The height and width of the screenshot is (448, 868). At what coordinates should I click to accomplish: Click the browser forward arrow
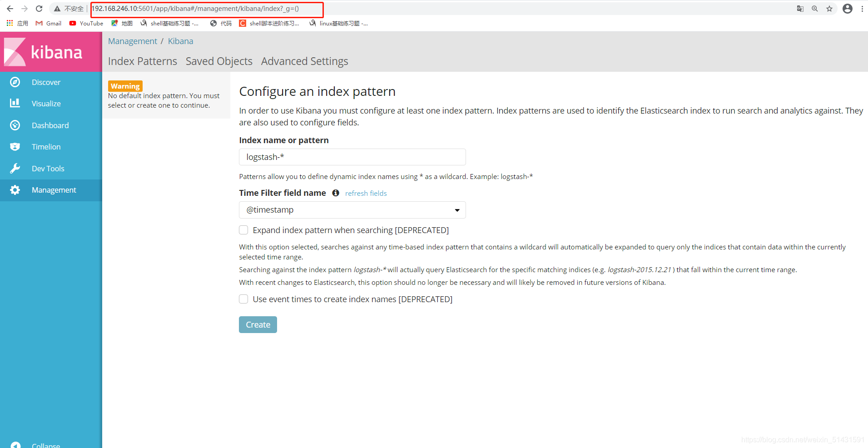(25, 9)
